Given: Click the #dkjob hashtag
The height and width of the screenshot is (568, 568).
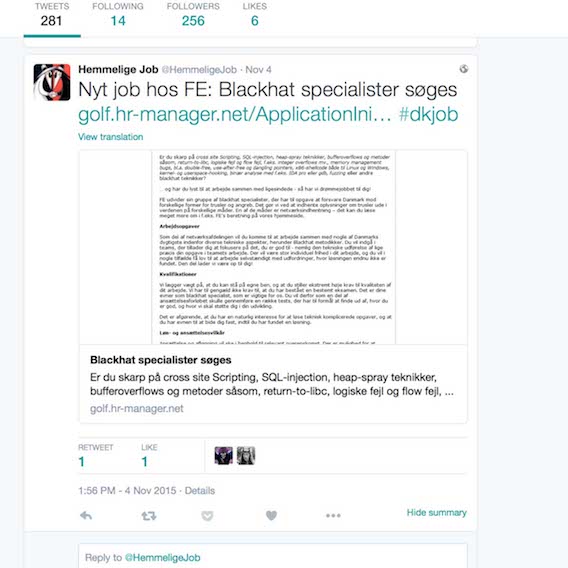Looking at the screenshot, I should pos(428,114).
